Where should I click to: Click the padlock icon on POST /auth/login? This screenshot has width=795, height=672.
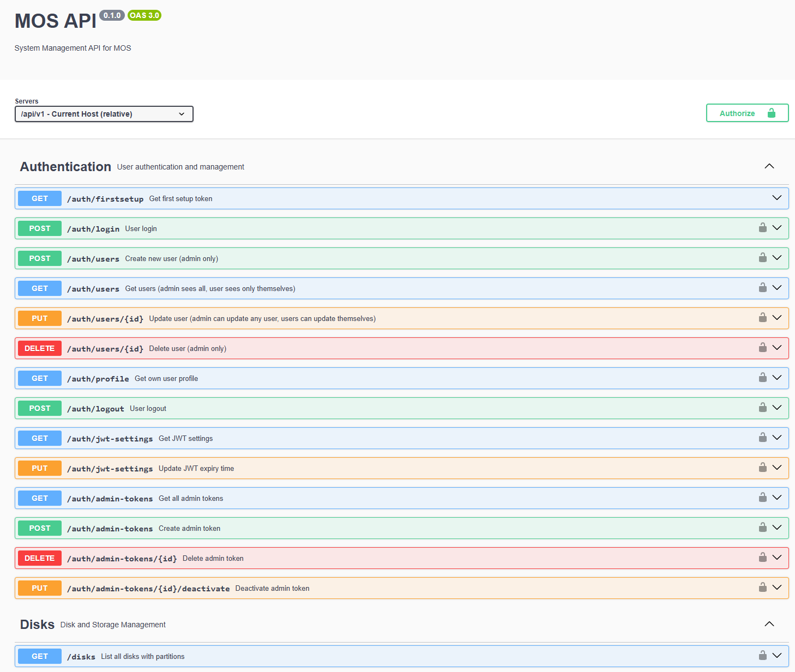tap(762, 228)
